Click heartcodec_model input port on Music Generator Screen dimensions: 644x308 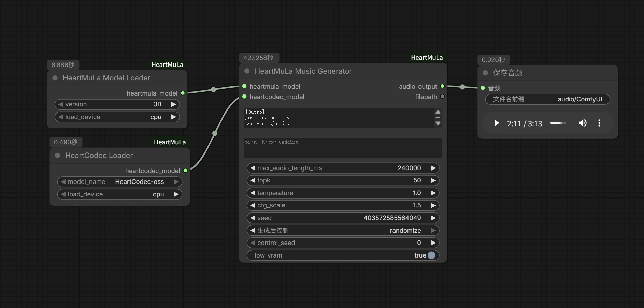(x=244, y=97)
